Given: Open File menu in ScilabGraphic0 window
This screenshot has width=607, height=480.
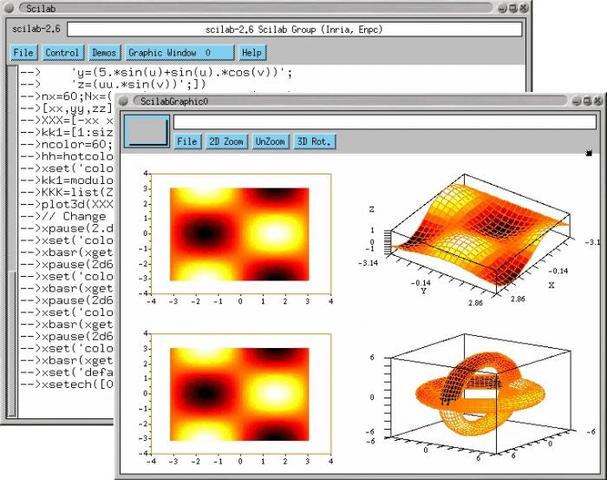Looking at the screenshot, I should (x=187, y=141).
